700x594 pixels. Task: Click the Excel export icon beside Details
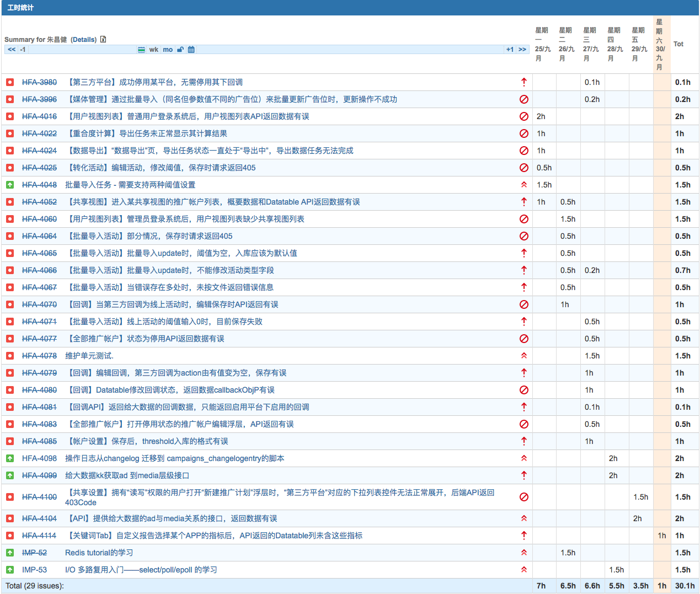click(103, 39)
